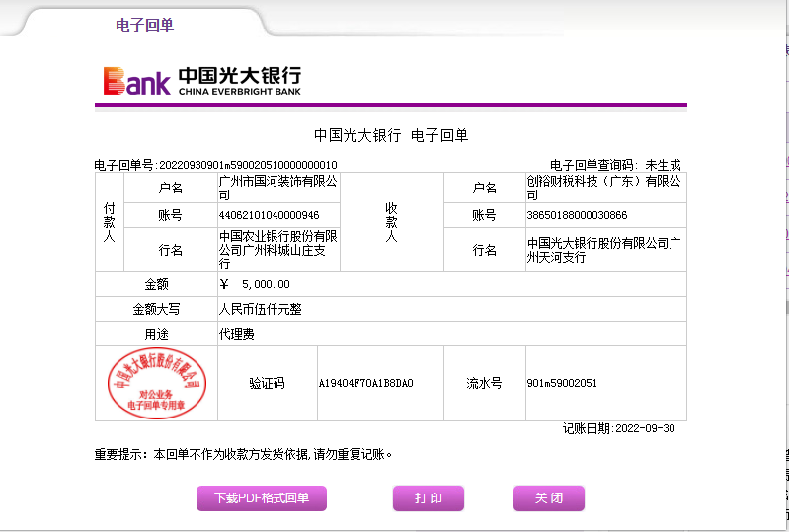Click payer bank 中国农业银行股份有限公司广州科城山庄支行
789x532 pixels.
coord(278,250)
